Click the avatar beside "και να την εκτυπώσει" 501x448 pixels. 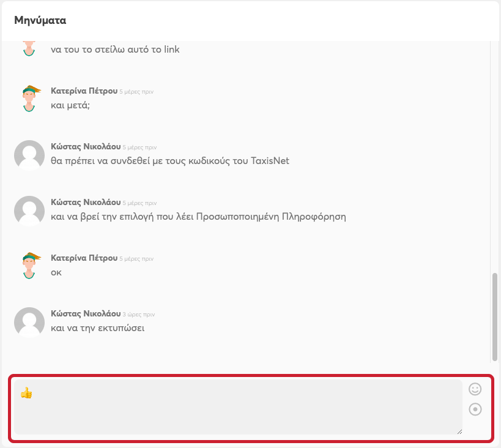coord(29,321)
